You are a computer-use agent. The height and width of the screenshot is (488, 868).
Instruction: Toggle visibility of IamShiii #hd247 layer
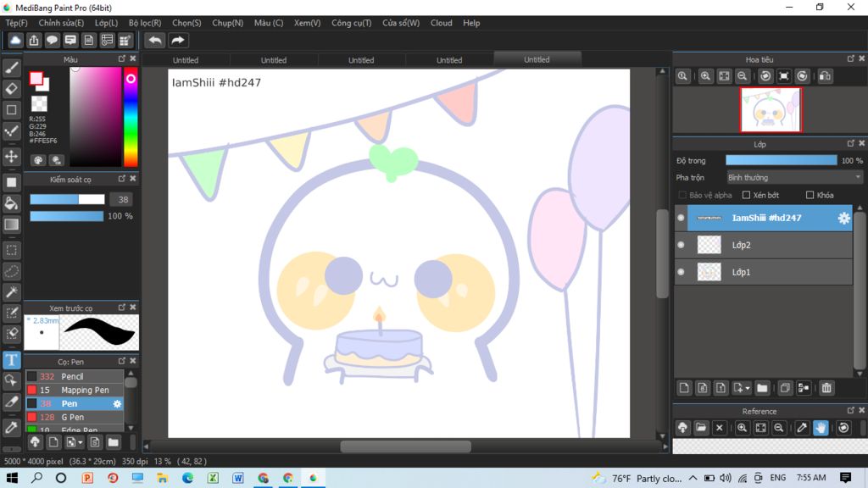[681, 218]
